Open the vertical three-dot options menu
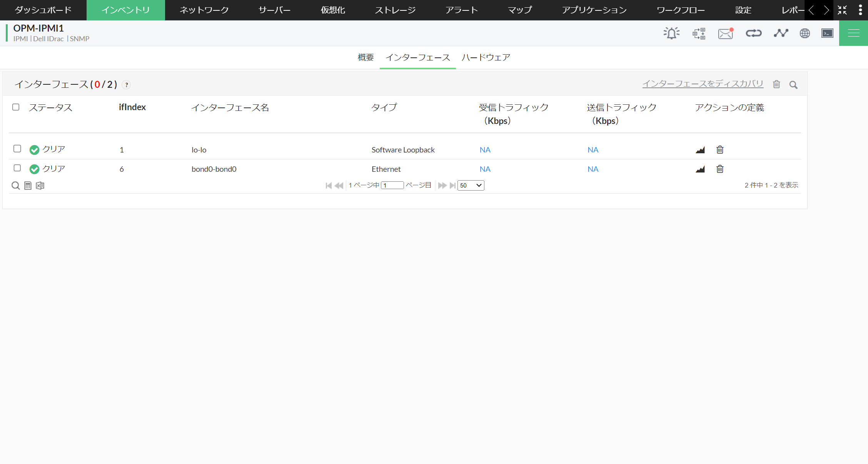868x464 pixels. (860, 10)
